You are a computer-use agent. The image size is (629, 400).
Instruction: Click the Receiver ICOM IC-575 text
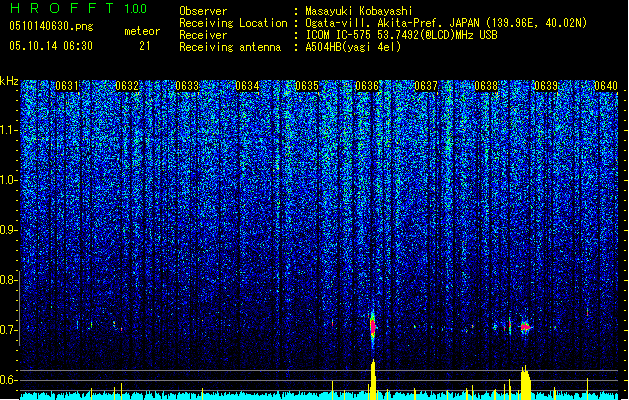pos(401,35)
